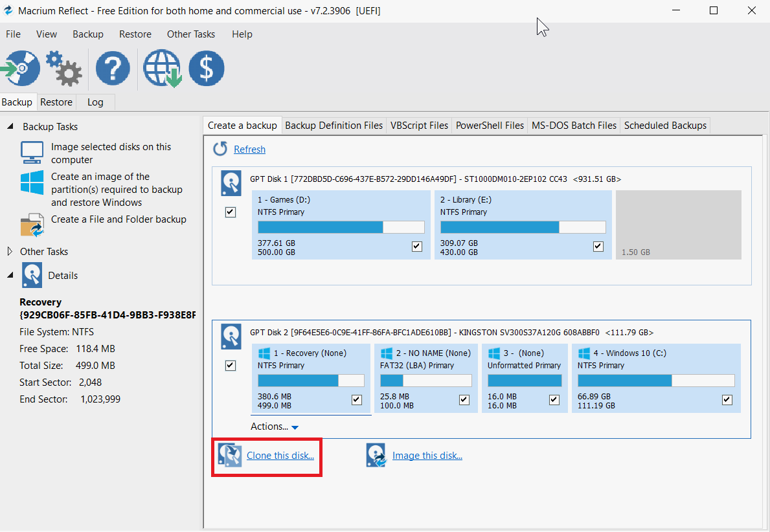Uncheck the 16.0 MB unformatted partition checkbox
Screen dimensions: 770x532
coord(554,400)
